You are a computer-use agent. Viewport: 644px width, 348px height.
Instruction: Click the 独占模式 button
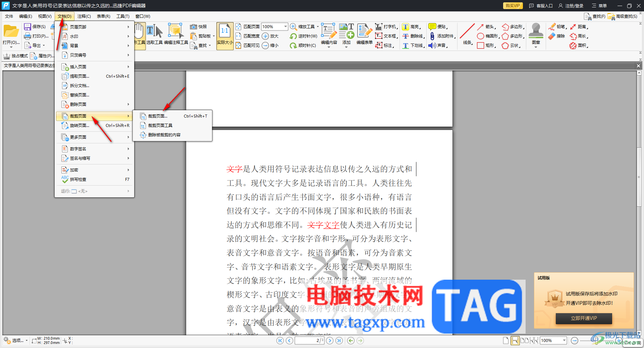(x=16, y=56)
